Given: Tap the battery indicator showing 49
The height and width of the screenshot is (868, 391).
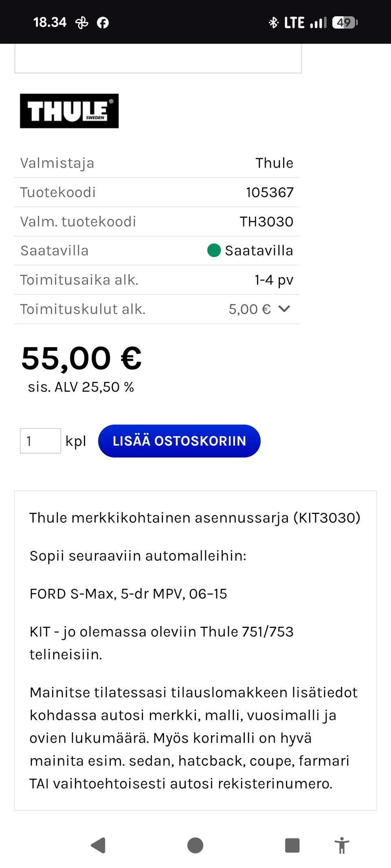Looking at the screenshot, I should 344,22.
